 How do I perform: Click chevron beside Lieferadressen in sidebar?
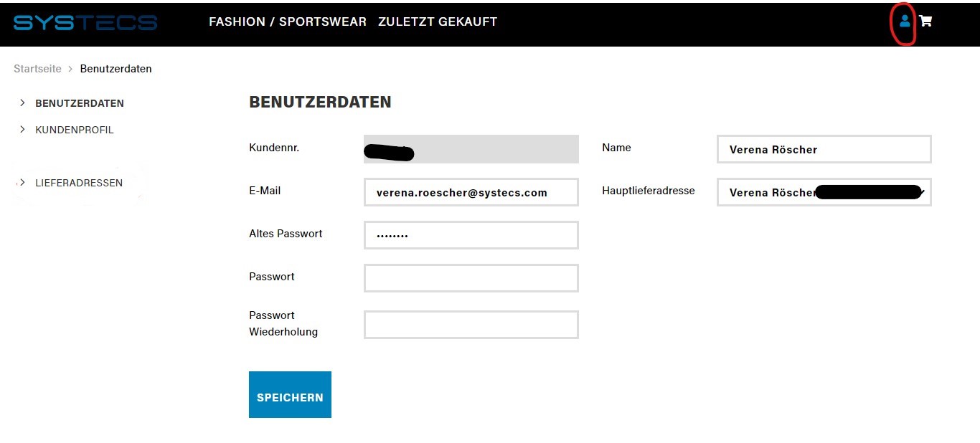[x=22, y=183]
